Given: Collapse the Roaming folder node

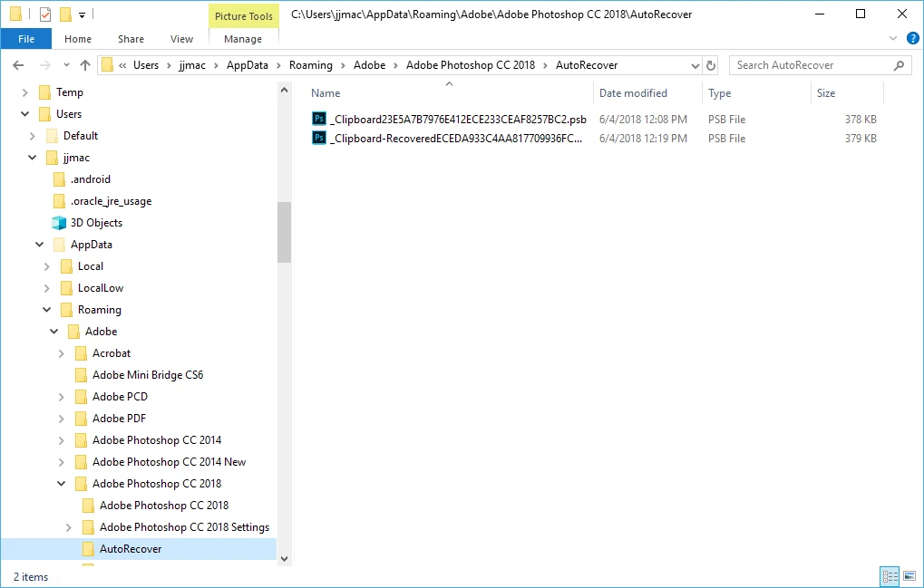Looking at the screenshot, I should click(46, 310).
